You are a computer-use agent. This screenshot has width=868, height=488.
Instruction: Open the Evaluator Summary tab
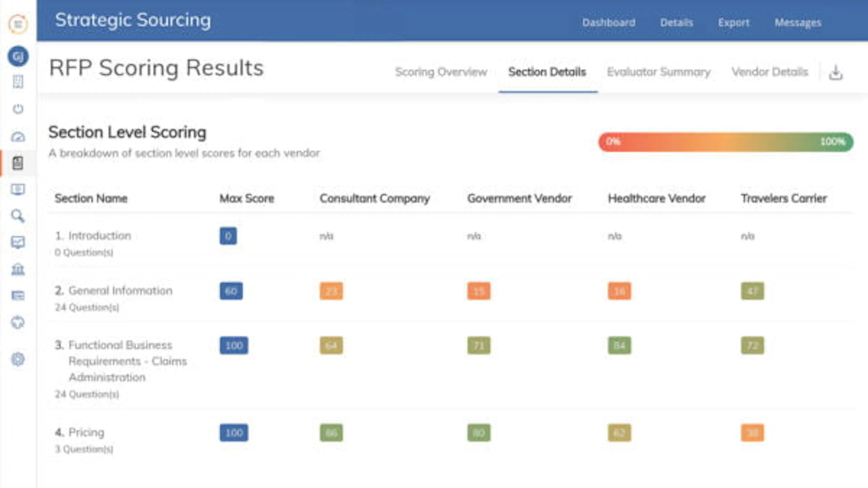[658, 72]
